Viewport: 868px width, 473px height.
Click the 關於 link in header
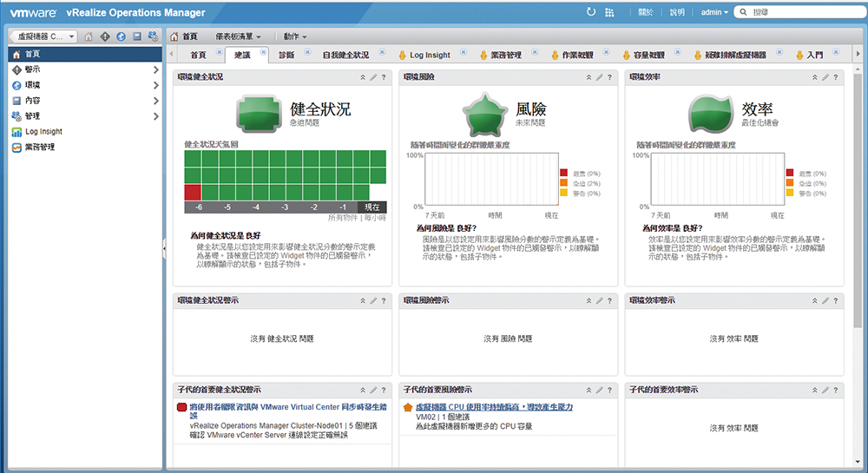click(646, 12)
